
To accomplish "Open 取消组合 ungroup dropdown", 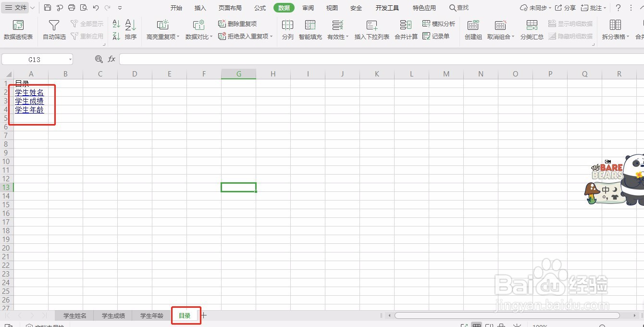I will tap(501, 30).
